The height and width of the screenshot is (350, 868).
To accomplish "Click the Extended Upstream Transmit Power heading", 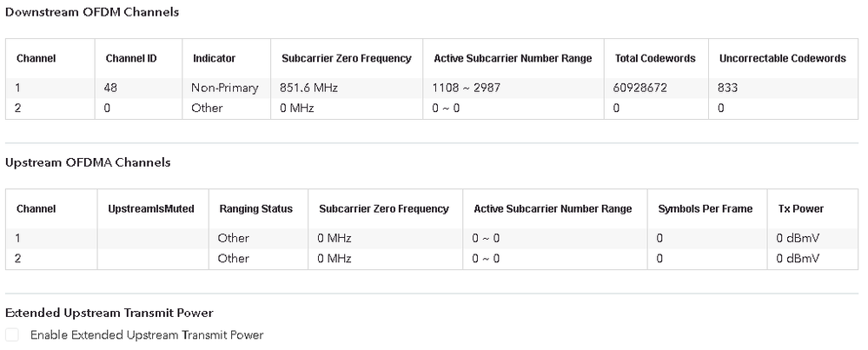I will 109,313.
